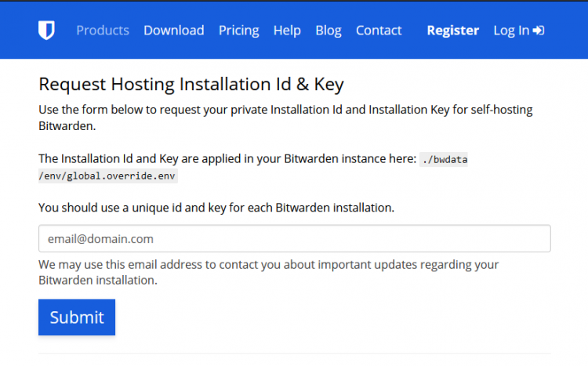Click the unique id and key sentence
Viewport: 588px width, 366px height.
coord(216,208)
